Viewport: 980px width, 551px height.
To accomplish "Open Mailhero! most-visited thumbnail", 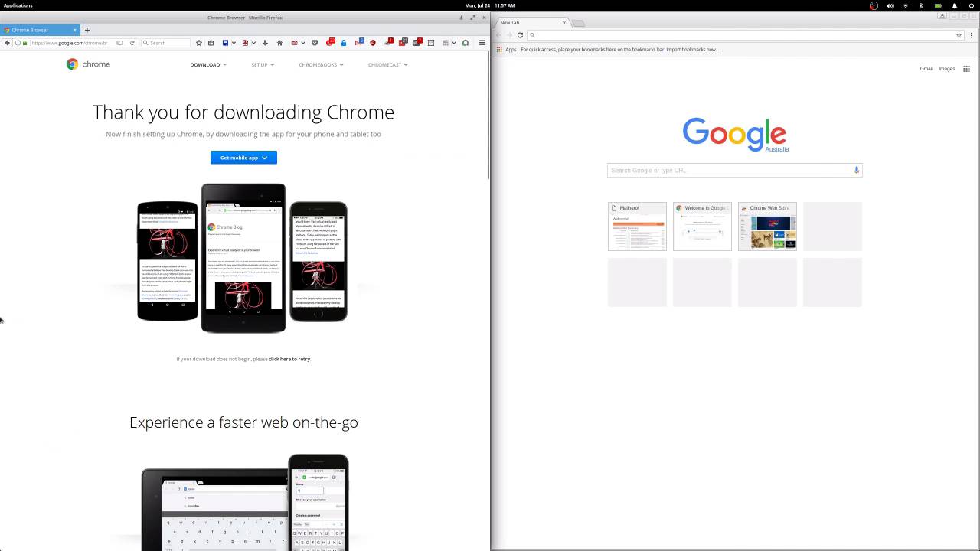I will pyautogui.click(x=637, y=227).
